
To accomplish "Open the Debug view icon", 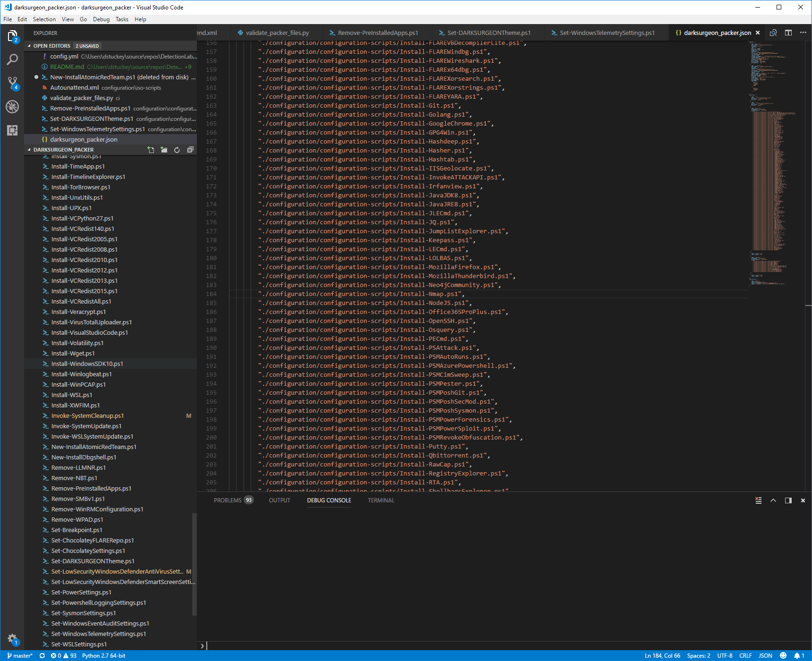I will click(x=12, y=107).
